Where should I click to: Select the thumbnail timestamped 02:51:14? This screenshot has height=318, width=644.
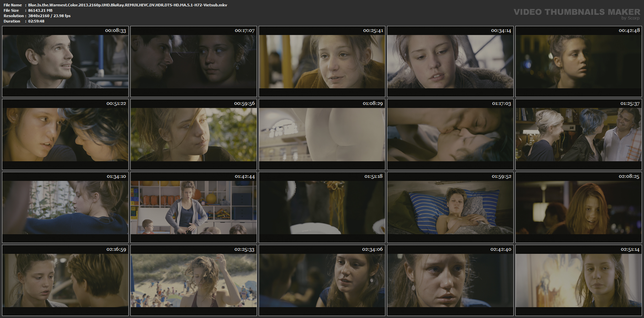[578, 280]
